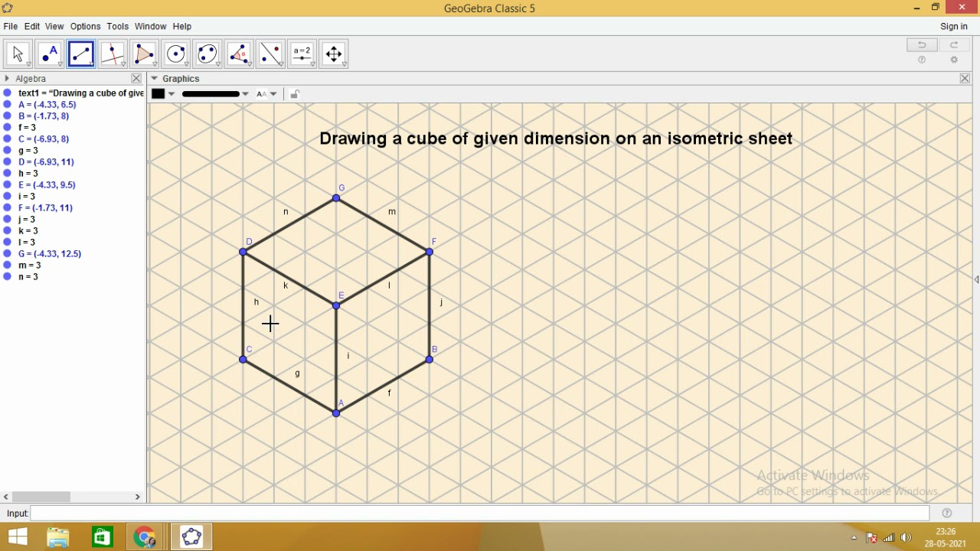The height and width of the screenshot is (551, 980).
Task: Toggle visibility of point G
Action: (x=8, y=254)
